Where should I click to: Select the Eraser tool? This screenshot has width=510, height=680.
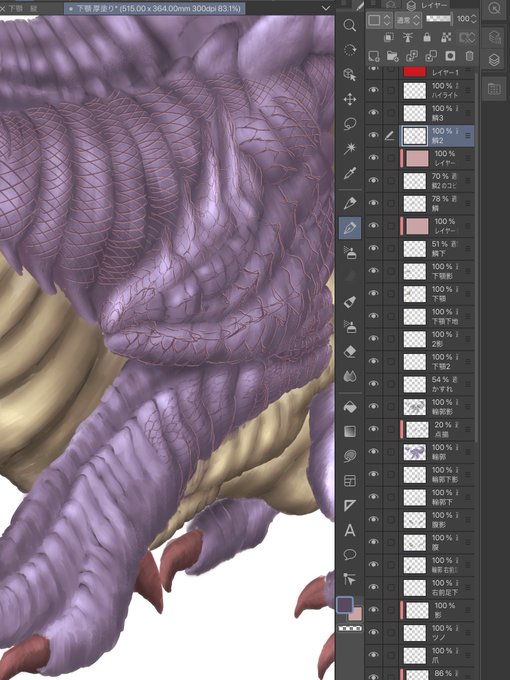[x=350, y=352]
